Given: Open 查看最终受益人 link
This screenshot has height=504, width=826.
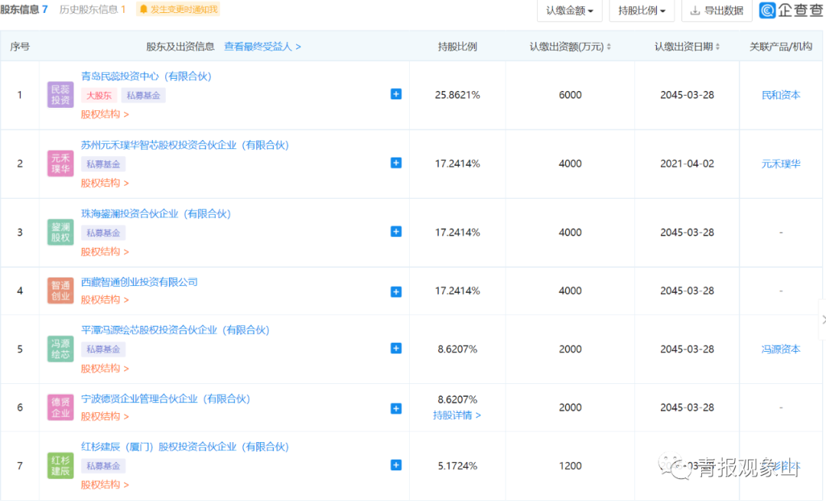Looking at the screenshot, I should pyautogui.click(x=262, y=47).
